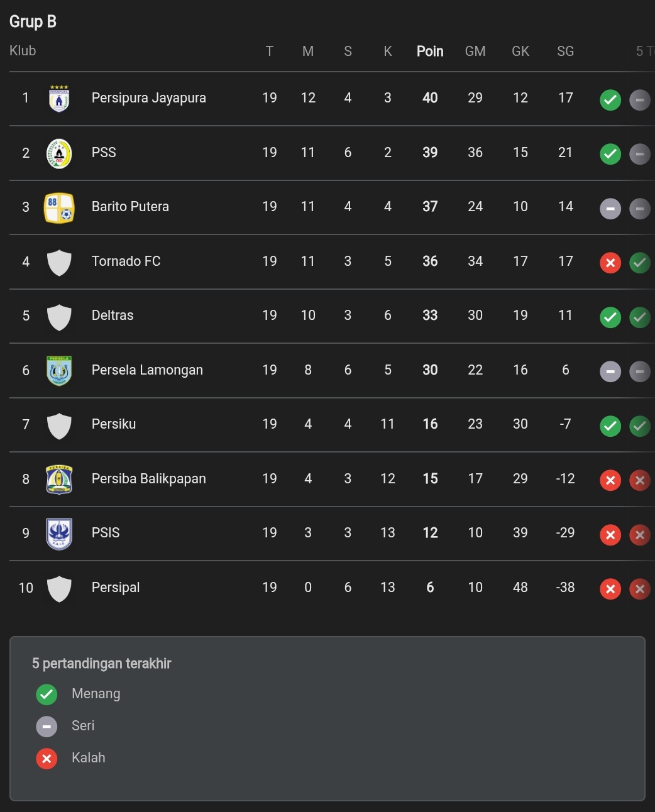
Task: Click Tornado FC's red loss result icon
Action: [x=610, y=263]
